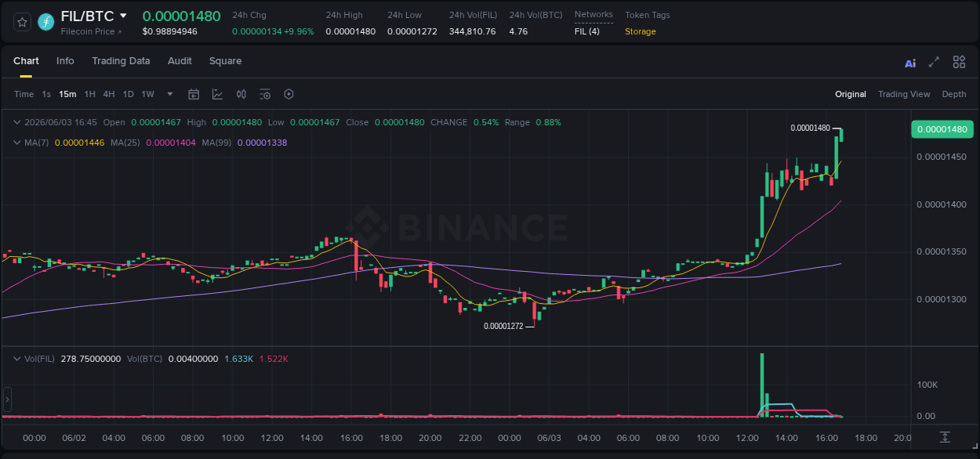The height and width of the screenshot is (459, 980).
Task: Collapse the OHLC info row chevron
Action: [17, 122]
